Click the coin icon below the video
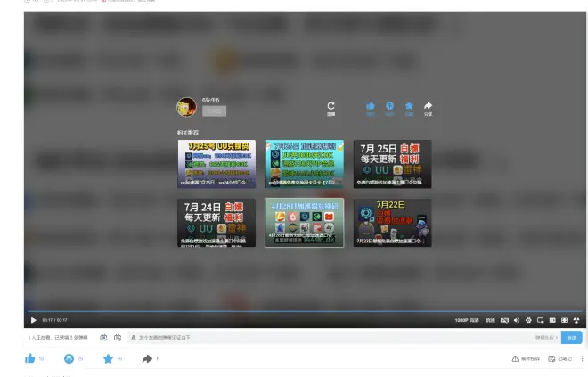Viewport: 588px width, 377px height. pos(69,358)
